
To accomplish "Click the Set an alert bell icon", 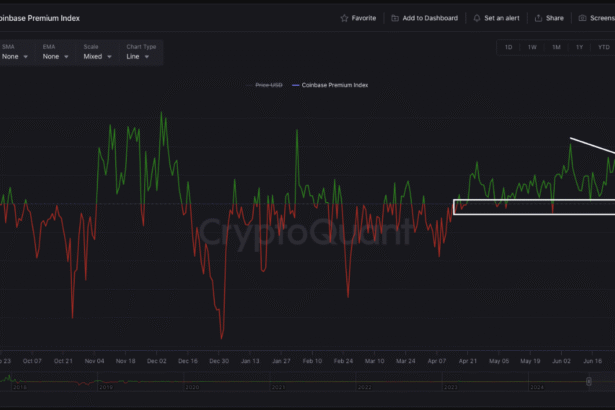I will pyautogui.click(x=477, y=18).
